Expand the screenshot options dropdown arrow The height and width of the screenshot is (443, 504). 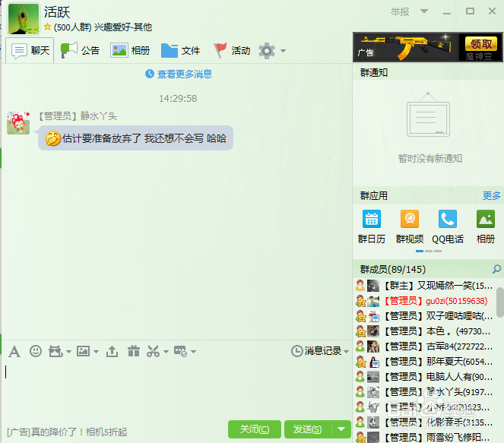tap(166, 352)
